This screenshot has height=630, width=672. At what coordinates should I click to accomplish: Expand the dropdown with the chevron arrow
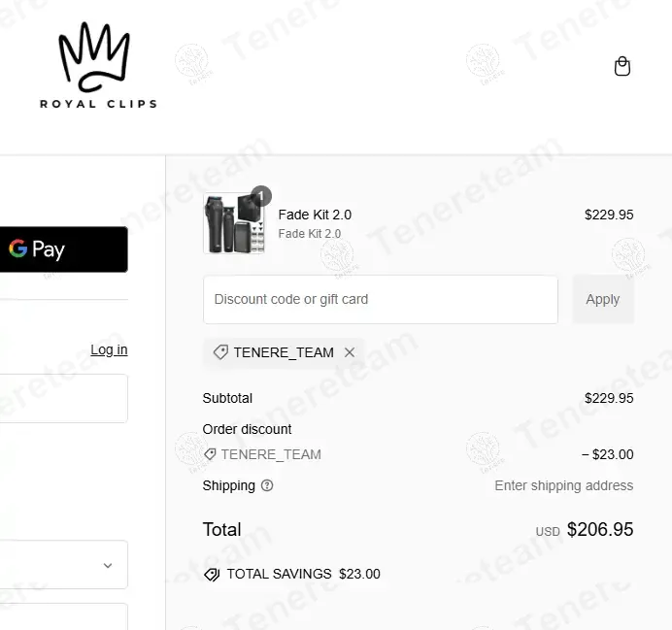108,565
